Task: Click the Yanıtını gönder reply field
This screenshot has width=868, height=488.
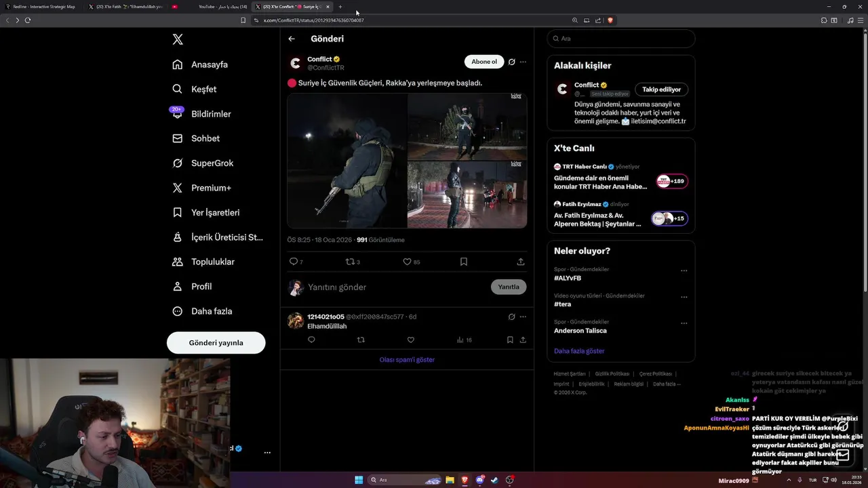Action: [397, 287]
